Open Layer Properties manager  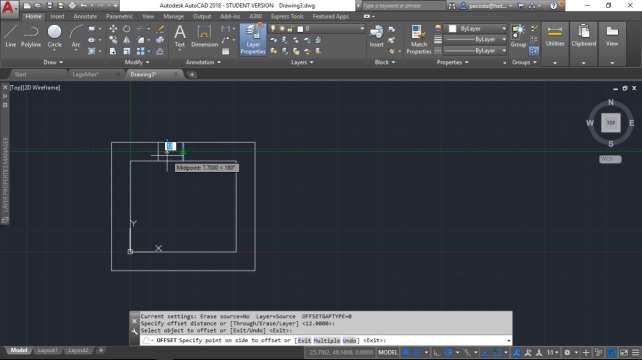pos(253,39)
